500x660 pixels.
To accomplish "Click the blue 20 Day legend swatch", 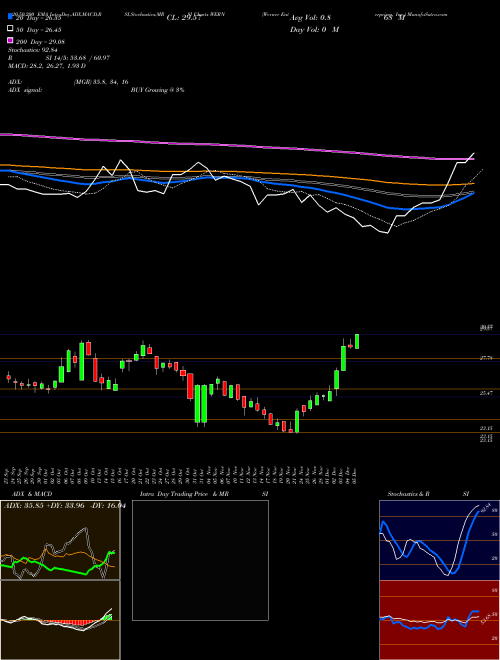I will pyautogui.click(x=10, y=17).
